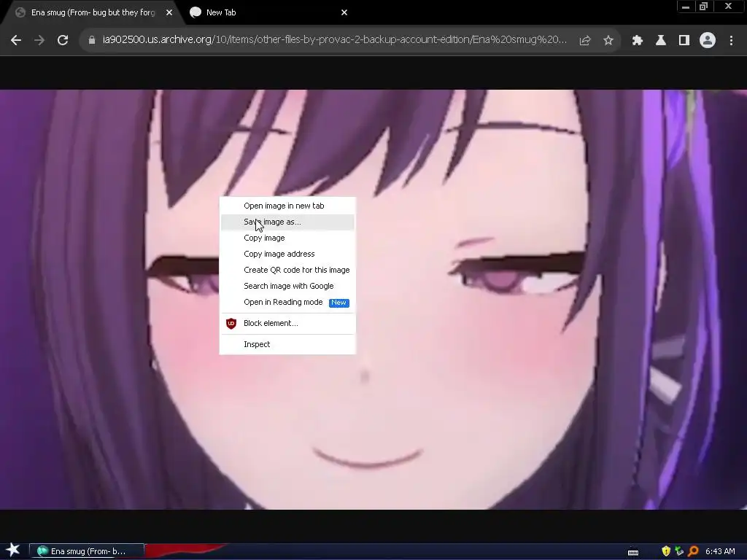Bookmark this page with the star icon
This screenshot has height=560, width=747.
click(x=608, y=41)
